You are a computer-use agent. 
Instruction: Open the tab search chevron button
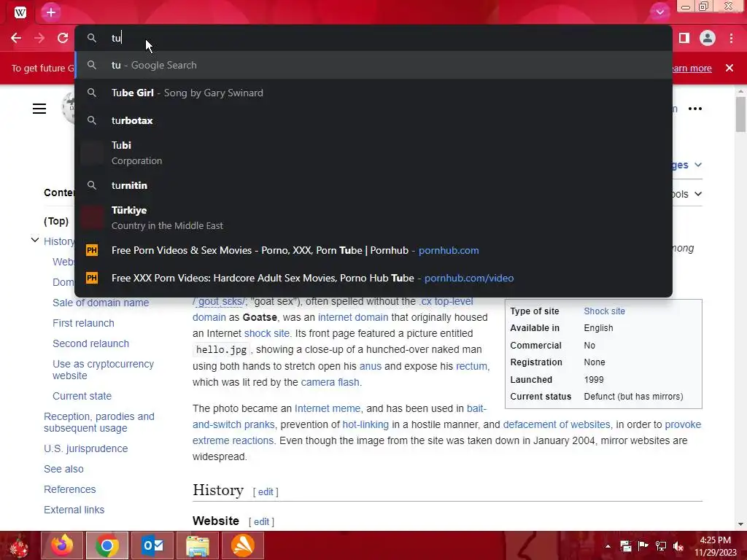coord(659,12)
